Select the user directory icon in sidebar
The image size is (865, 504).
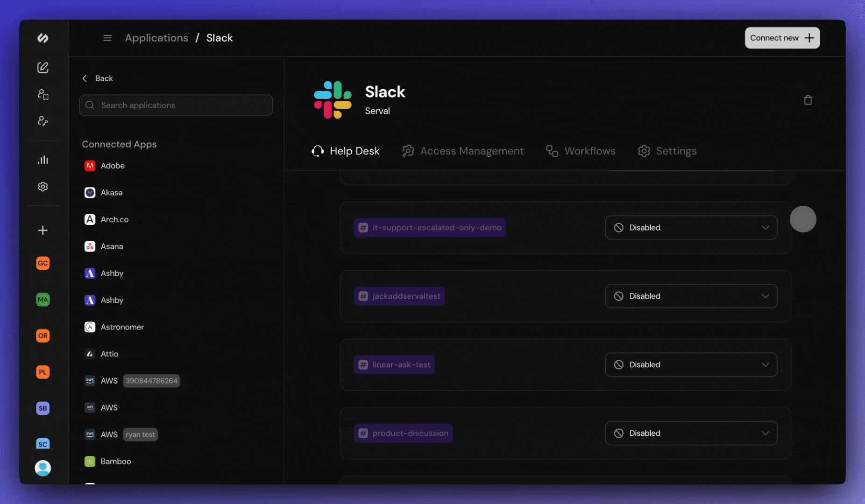tap(43, 94)
